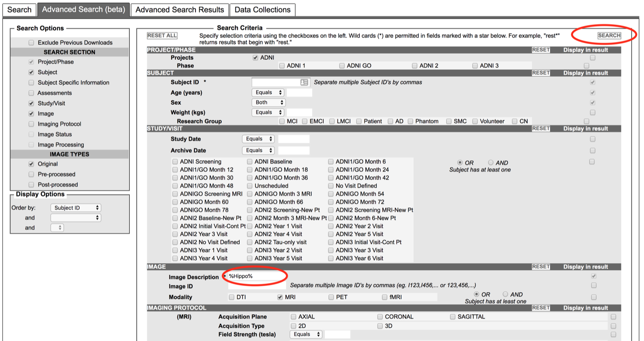Screen dimensions: 644x341
Task: Select AND radio for Study/Visit
Action: 491,163
